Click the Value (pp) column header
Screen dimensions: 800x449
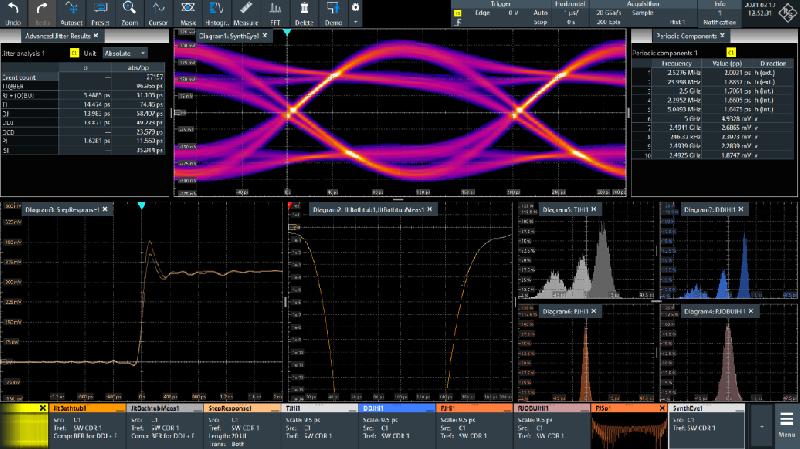pyautogui.click(x=728, y=64)
